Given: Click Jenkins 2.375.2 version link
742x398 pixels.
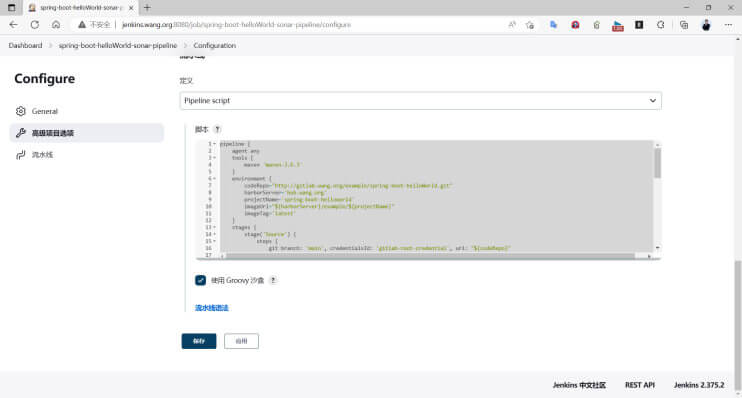Looking at the screenshot, I should click(699, 385).
